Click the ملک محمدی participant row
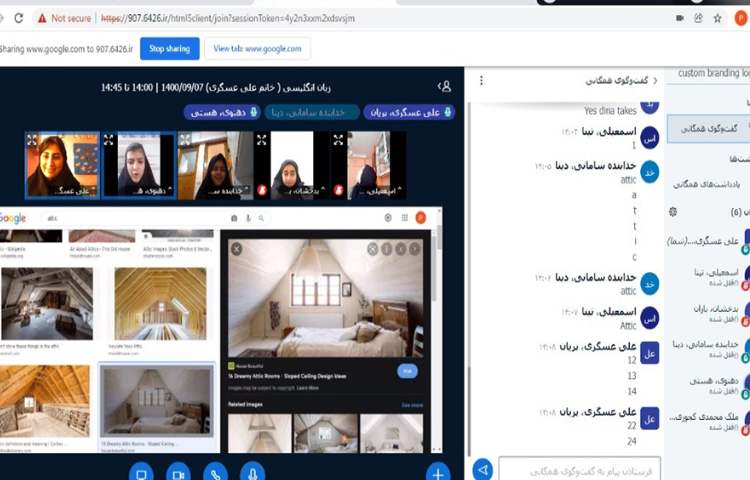The image size is (750, 480). tap(709, 421)
